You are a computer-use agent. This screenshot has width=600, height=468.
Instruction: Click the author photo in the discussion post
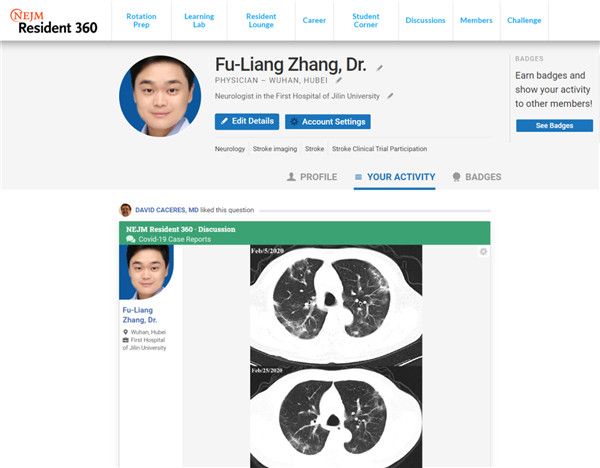click(x=146, y=272)
